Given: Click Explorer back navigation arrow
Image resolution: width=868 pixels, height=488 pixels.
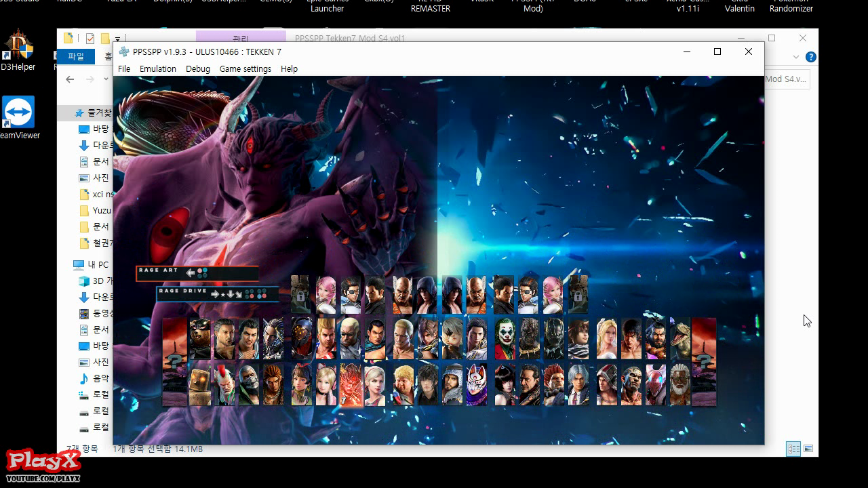Looking at the screenshot, I should coord(70,79).
